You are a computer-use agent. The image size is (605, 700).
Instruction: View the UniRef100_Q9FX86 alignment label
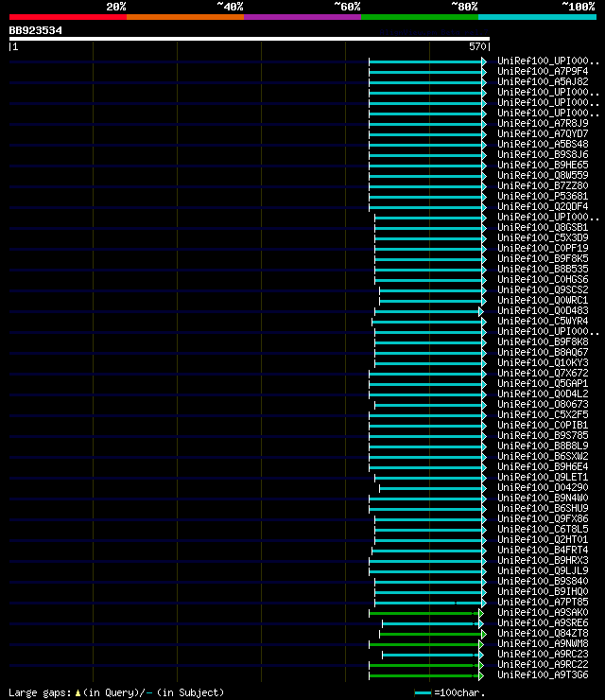pos(543,519)
